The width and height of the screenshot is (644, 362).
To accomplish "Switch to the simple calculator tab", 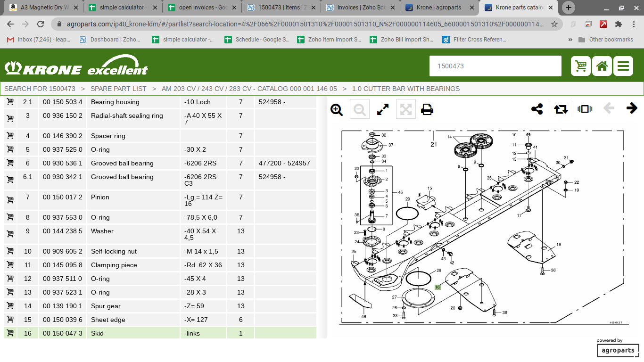I will pyautogui.click(x=123, y=8).
